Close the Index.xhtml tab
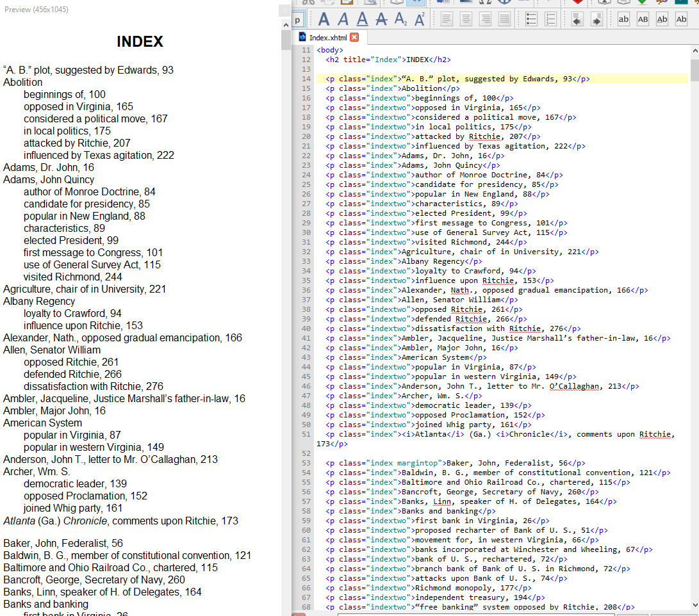The height and width of the screenshot is (616, 699). click(354, 37)
